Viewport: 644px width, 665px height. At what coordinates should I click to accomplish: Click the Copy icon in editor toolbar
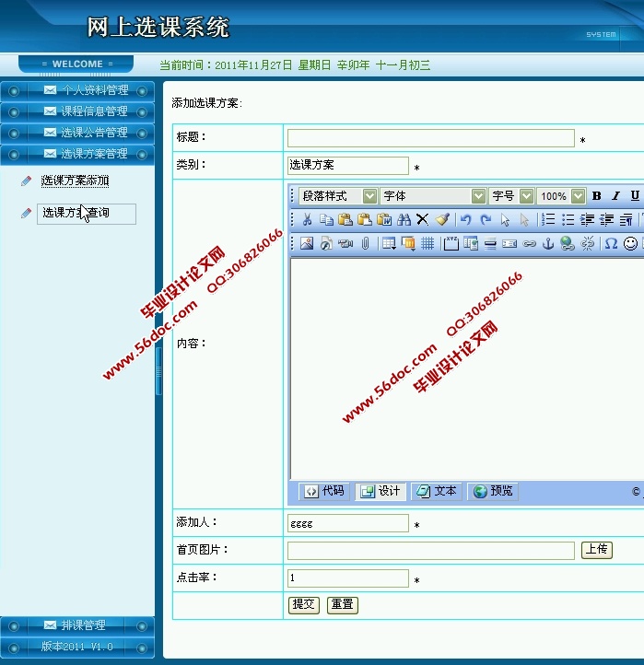click(326, 219)
